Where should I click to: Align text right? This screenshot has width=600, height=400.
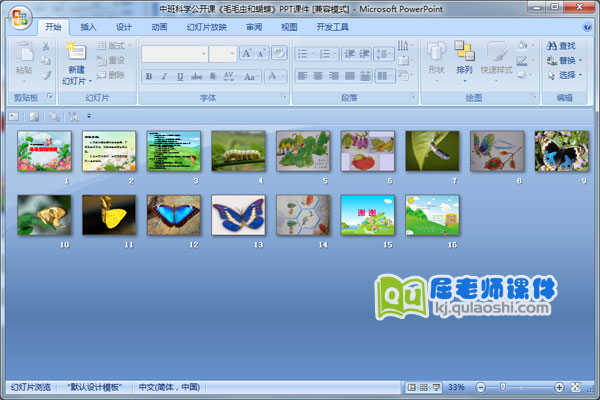(x=334, y=76)
